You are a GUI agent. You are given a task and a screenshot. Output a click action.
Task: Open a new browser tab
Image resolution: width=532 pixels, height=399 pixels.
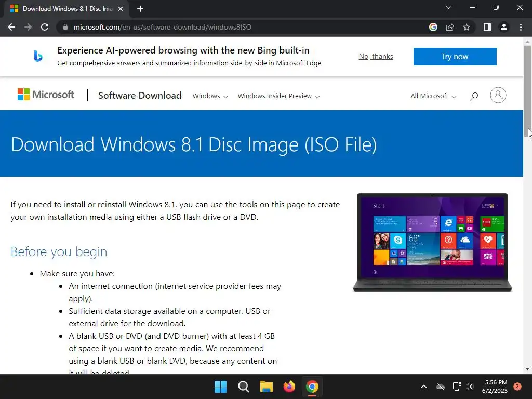pos(140,9)
